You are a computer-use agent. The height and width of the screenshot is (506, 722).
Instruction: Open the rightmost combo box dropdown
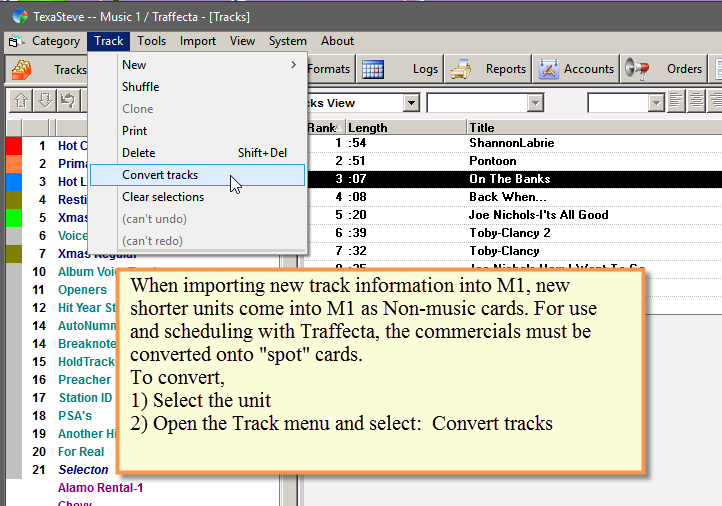(655, 103)
